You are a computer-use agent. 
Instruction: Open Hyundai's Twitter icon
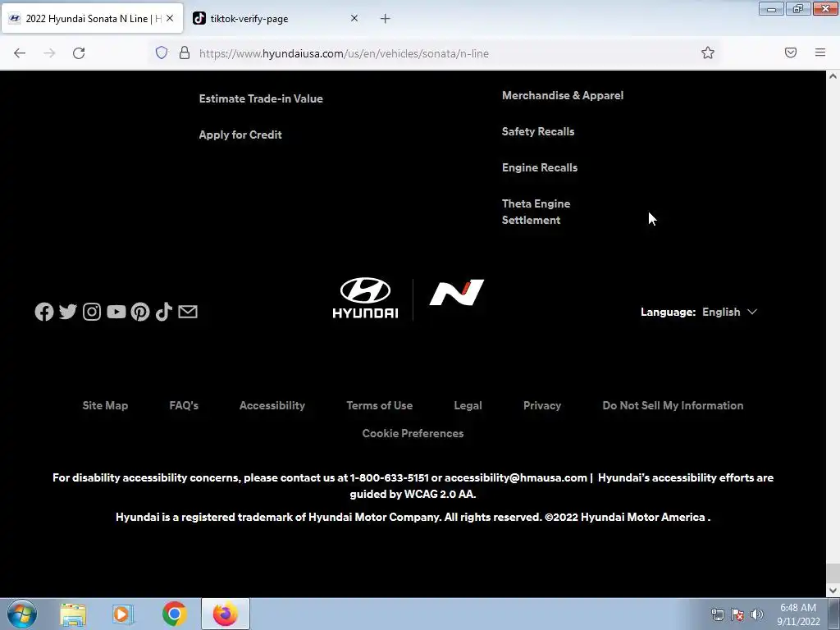pyautogui.click(x=68, y=311)
